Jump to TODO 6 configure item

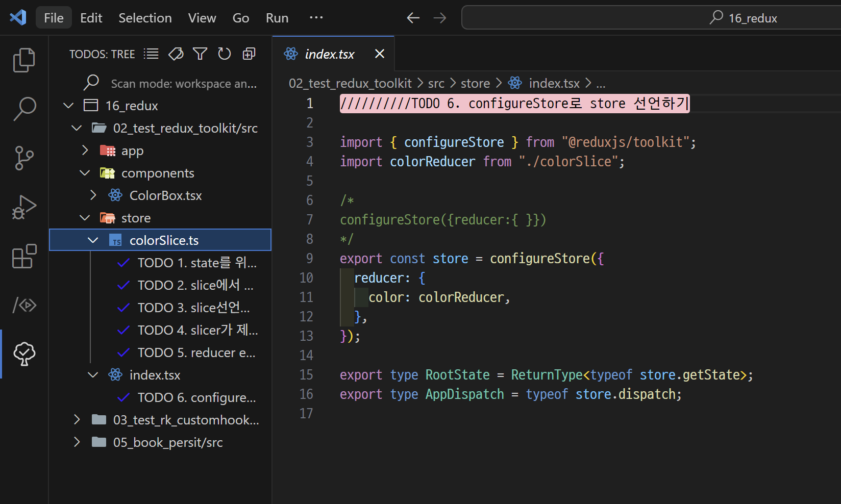(x=197, y=397)
